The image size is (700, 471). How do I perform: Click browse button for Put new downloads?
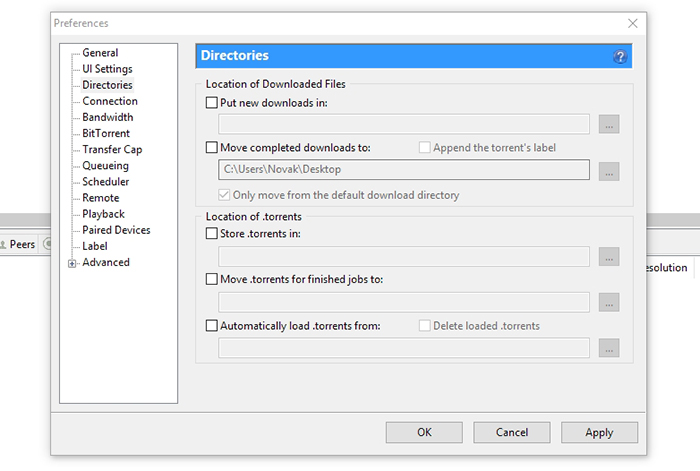pos(609,125)
